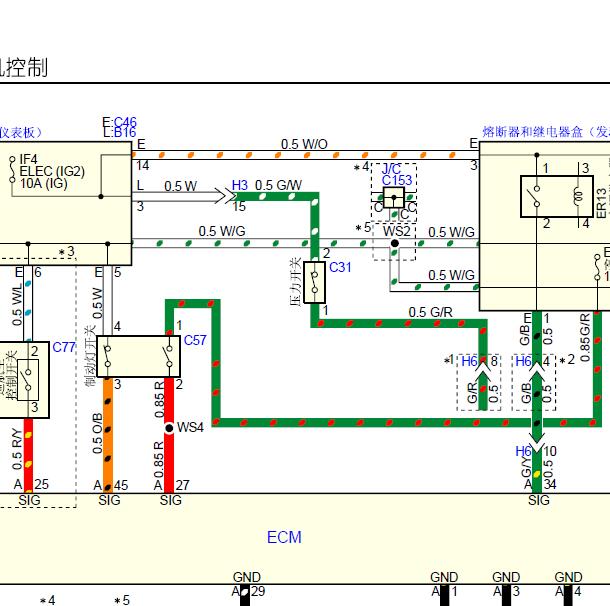Click the 制动灯开关 vertical label
Viewport: 610px width, 606px height.
pyautogui.click(x=89, y=356)
